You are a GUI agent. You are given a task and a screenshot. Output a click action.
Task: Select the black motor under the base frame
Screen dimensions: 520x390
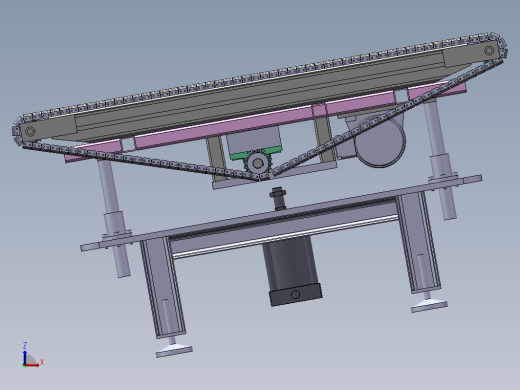(x=292, y=270)
